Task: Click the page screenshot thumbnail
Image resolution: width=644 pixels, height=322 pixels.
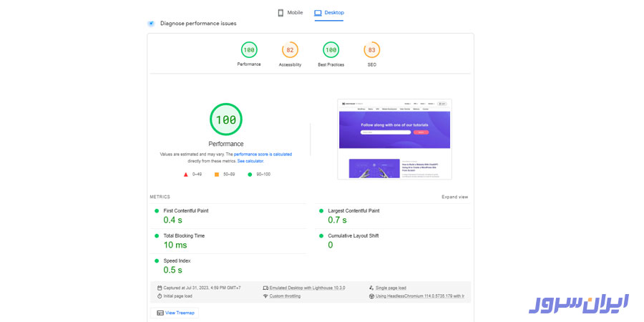Action: point(394,139)
